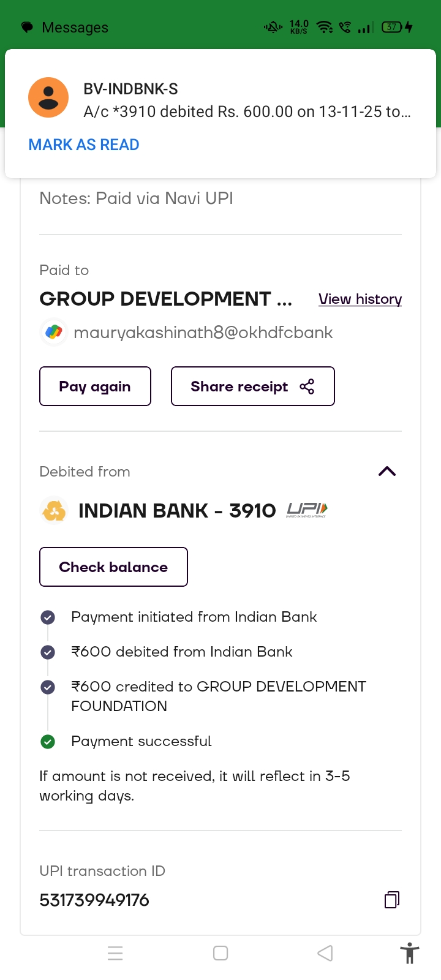Screen dimensions: 441x980
Task: Click Pay again button
Action: pyautogui.click(x=95, y=386)
